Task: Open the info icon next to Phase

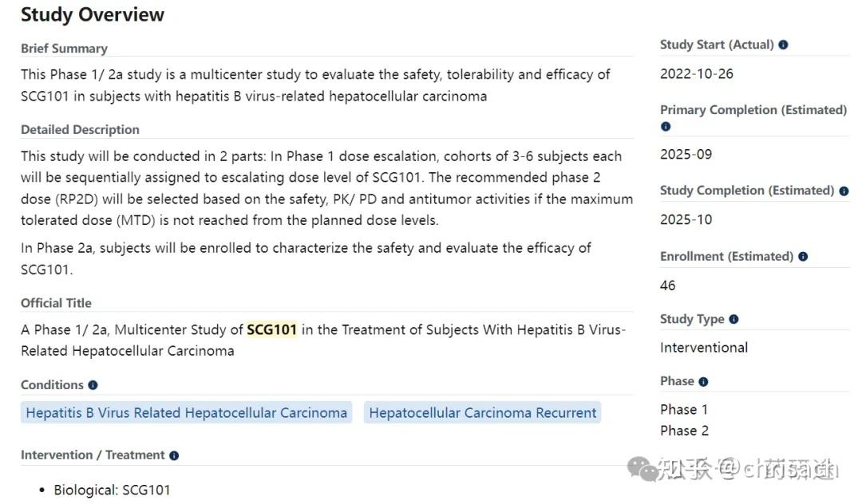Action: pyautogui.click(x=703, y=381)
